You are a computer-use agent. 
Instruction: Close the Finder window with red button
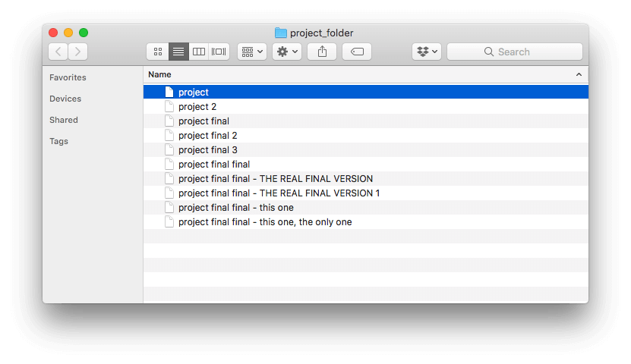[53, 33]
